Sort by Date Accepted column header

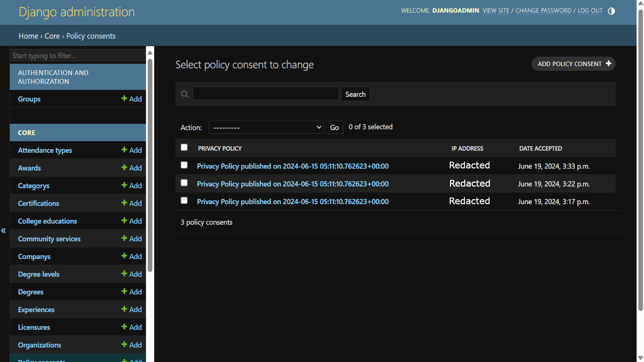click(541, 149)
